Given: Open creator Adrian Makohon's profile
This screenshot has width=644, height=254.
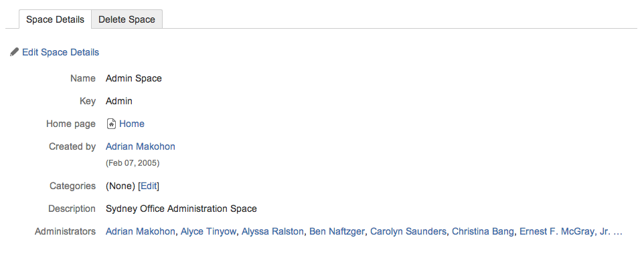Looking at the screenshot, I should 141,146.
